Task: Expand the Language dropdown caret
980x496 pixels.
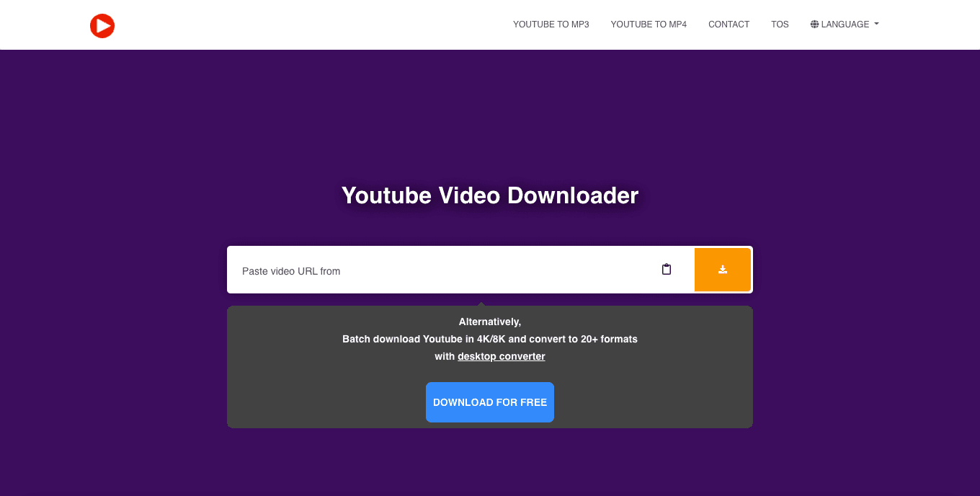Action: (876, 25)
